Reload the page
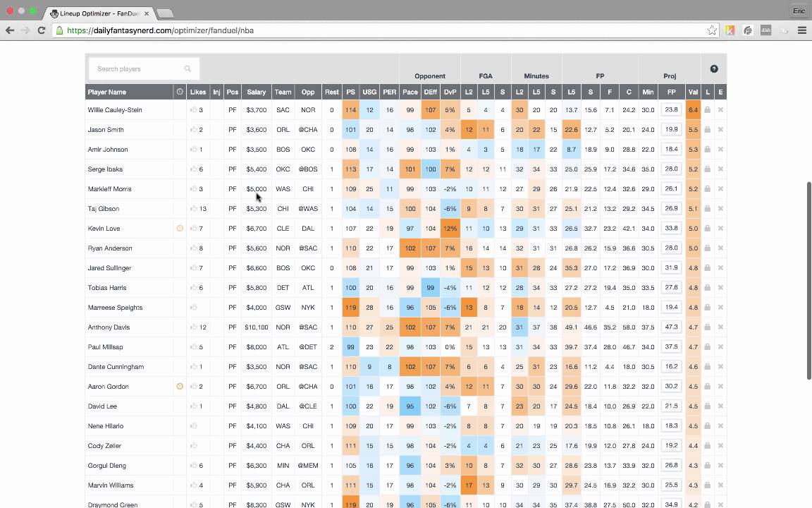The width and height of the screenshot is (812, 508). click(42, 30)
